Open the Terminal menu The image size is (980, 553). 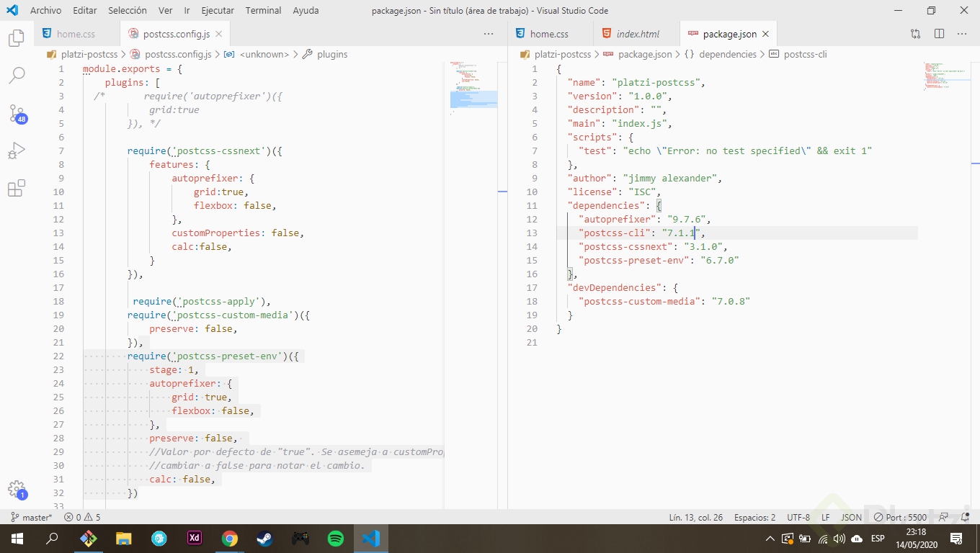[x=262, y=11]
